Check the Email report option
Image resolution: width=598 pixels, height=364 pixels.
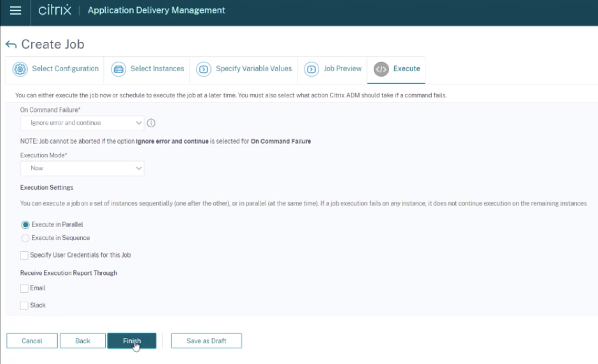coord(24,288)
